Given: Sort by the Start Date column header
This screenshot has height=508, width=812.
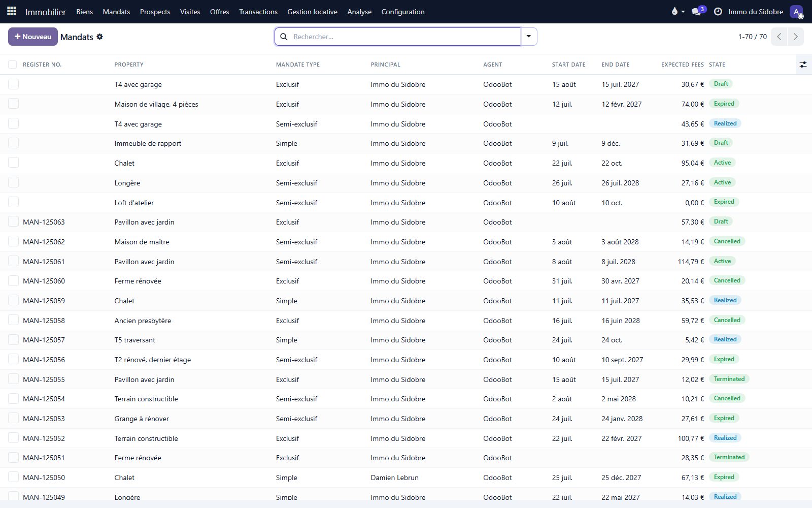Looking at the screenshot, I should point(569,65).
